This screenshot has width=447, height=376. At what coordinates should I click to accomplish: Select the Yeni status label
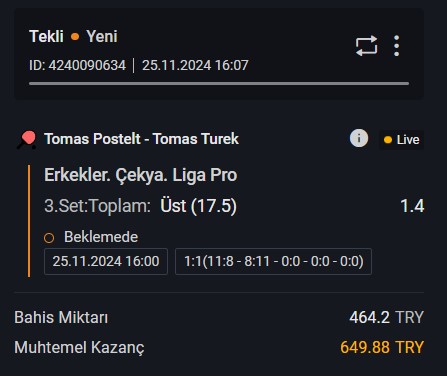click(102, 36)
